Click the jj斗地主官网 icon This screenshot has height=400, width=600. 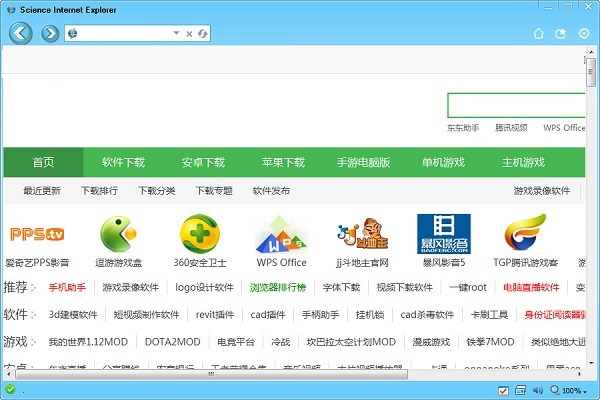[362, 234]
